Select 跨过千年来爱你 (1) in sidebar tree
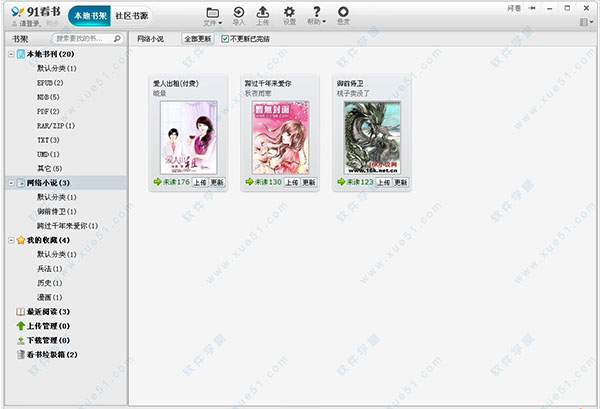 (x=67, y=226)
